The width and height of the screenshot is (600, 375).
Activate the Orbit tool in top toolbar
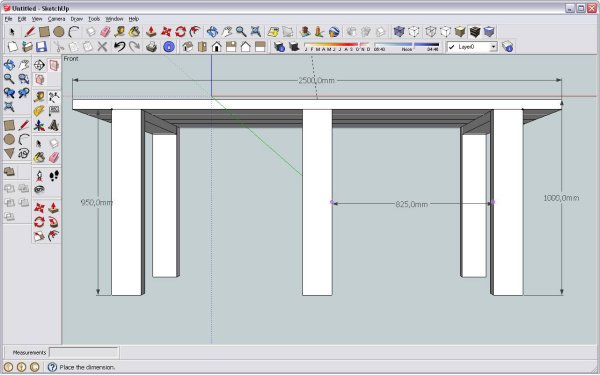click(212, 32)
